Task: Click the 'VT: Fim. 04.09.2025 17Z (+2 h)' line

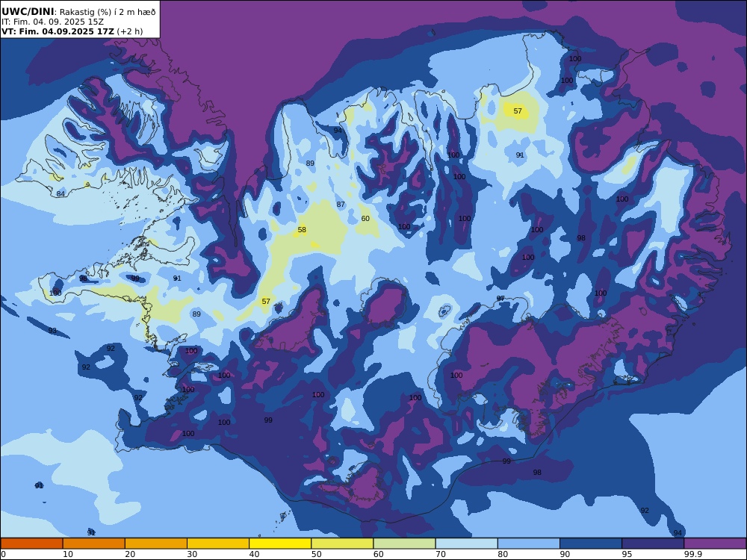Action: pyautogui.click(x=72, y=32)
